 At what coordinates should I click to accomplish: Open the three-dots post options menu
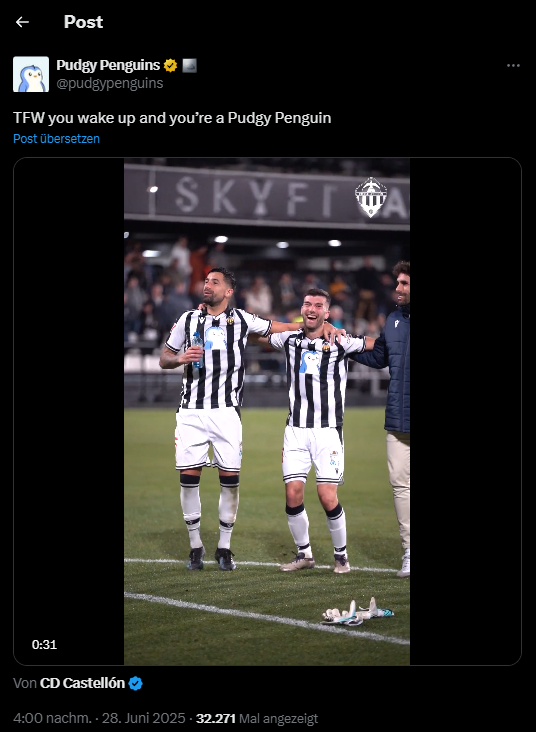[x=513, y=65]
